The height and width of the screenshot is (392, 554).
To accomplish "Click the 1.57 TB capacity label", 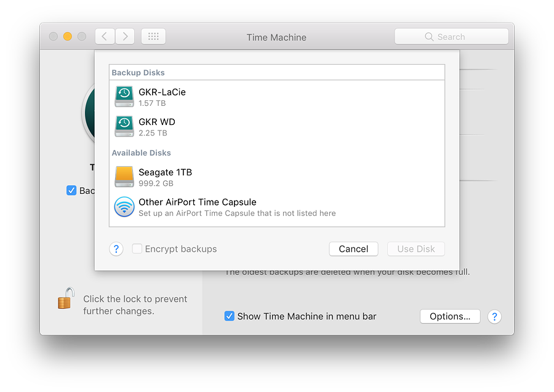I will click(152, 103).
